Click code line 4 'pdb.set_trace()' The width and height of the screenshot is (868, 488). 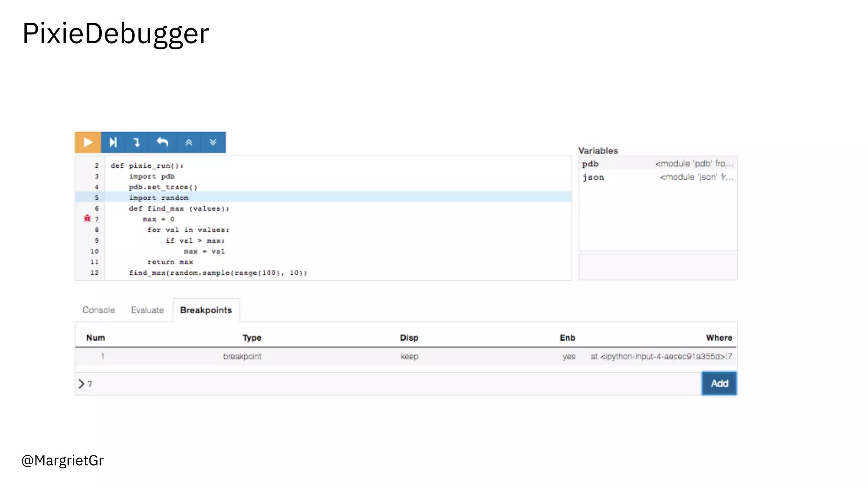point(163,187)
